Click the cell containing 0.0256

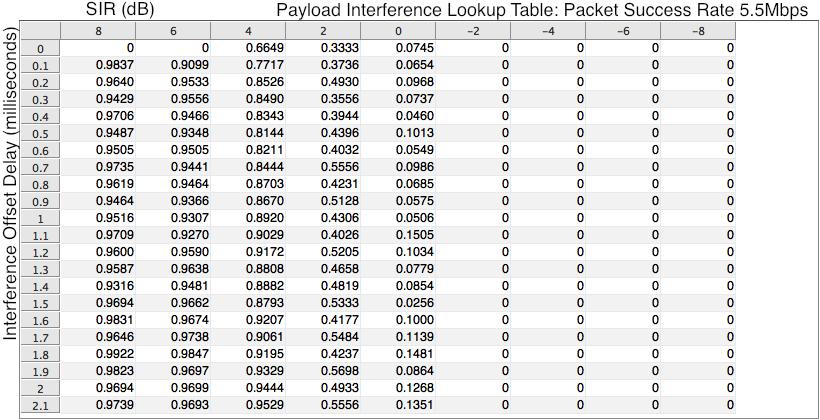(x=398, y=303)
